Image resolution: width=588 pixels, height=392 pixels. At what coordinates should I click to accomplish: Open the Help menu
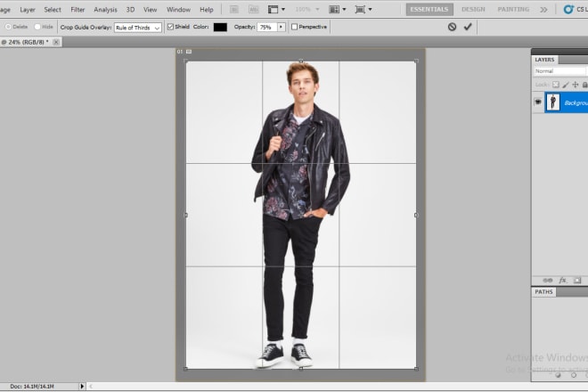point(207,10)
